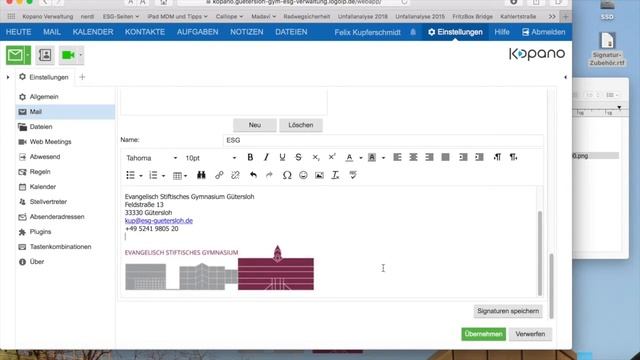Undo the last edit
The height and width of the screenshot is (360, 640).
click(253, 175)
